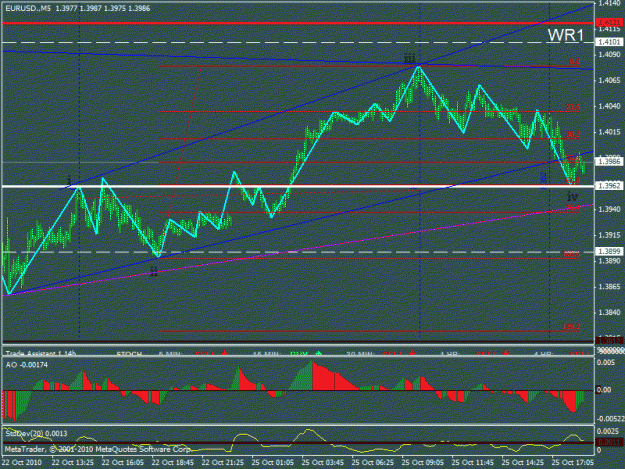Click the 1.3890 price axis value
The height and width of the screenshot is (469, 625).
point(609,261)
